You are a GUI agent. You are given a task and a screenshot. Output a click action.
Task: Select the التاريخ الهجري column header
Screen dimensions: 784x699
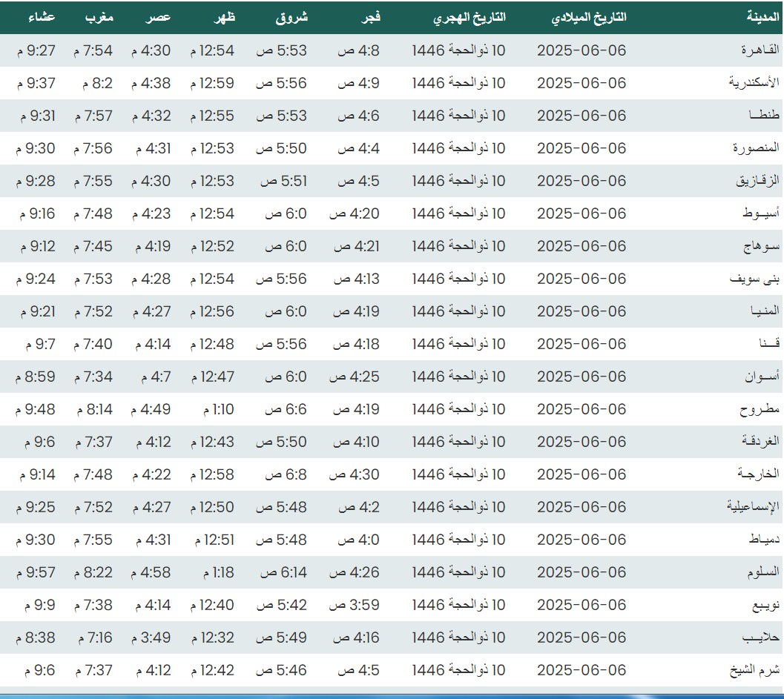[470, 18]
